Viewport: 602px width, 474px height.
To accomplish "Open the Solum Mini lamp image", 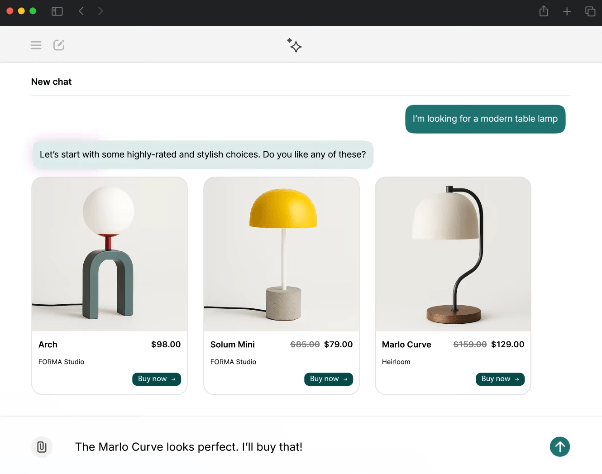I will click(281, 254).
